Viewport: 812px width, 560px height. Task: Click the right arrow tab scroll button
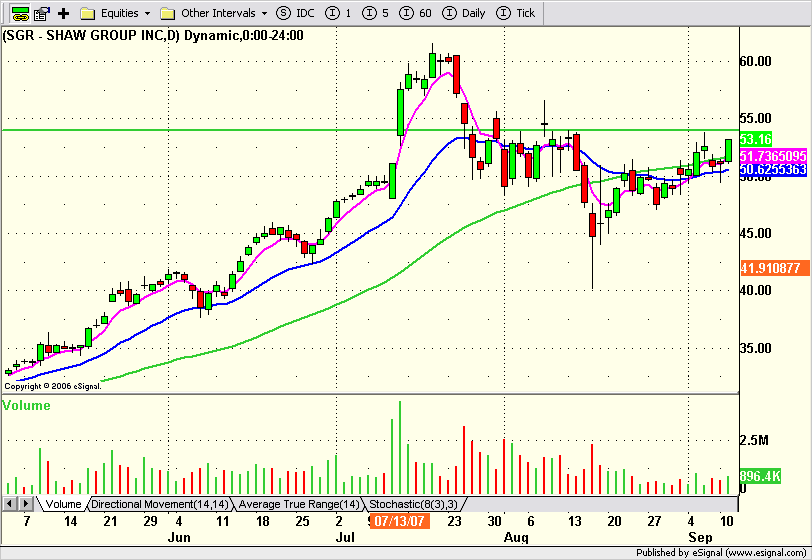[x=26, y=504]
